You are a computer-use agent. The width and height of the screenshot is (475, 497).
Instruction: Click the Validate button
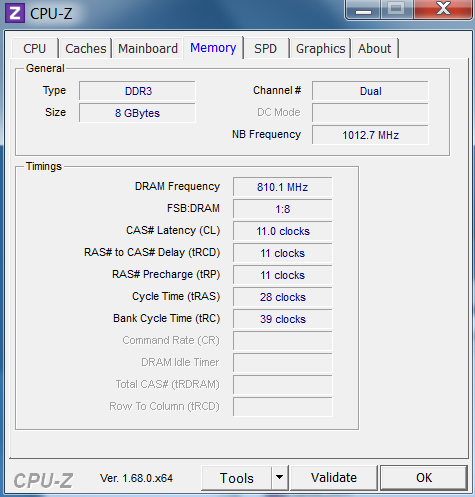tap(334, 478)
